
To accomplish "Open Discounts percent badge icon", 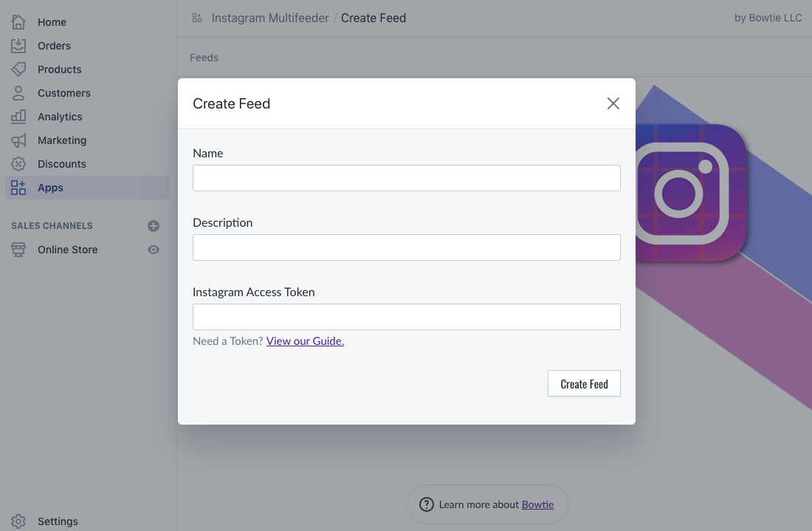I will coord(18,164).
